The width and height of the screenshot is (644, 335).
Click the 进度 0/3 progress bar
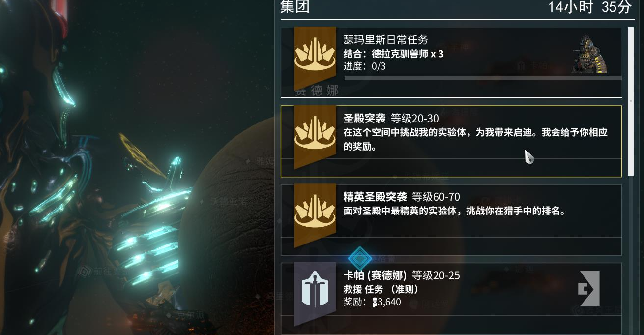tap(483, 78)
